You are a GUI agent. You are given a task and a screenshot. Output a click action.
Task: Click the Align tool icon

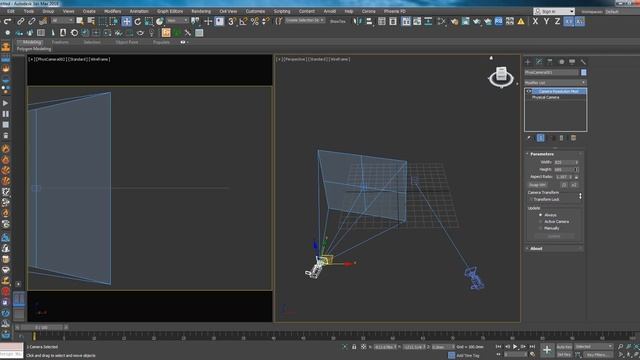(369, 21)
